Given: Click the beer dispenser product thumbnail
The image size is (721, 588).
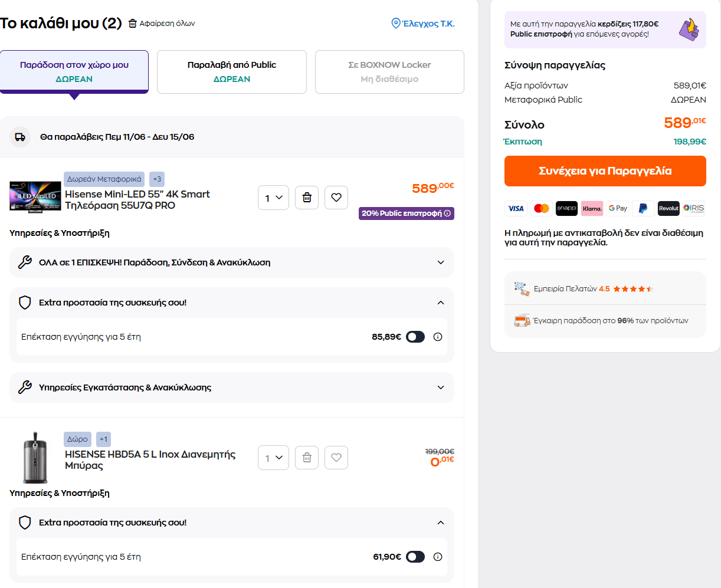Looking at the screenshot, I should click(x=35, y=458).
